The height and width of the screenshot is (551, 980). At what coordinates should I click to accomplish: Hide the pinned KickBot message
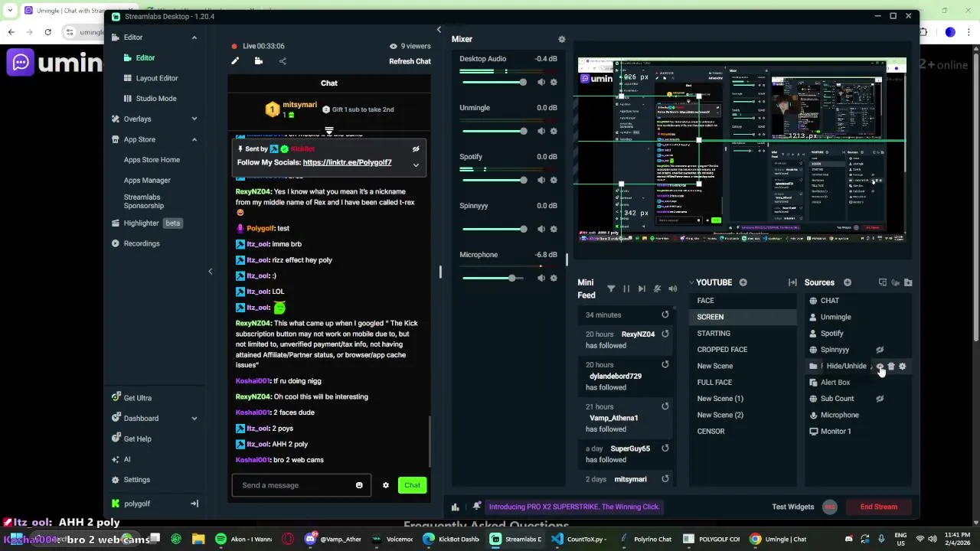click(416, 149)
